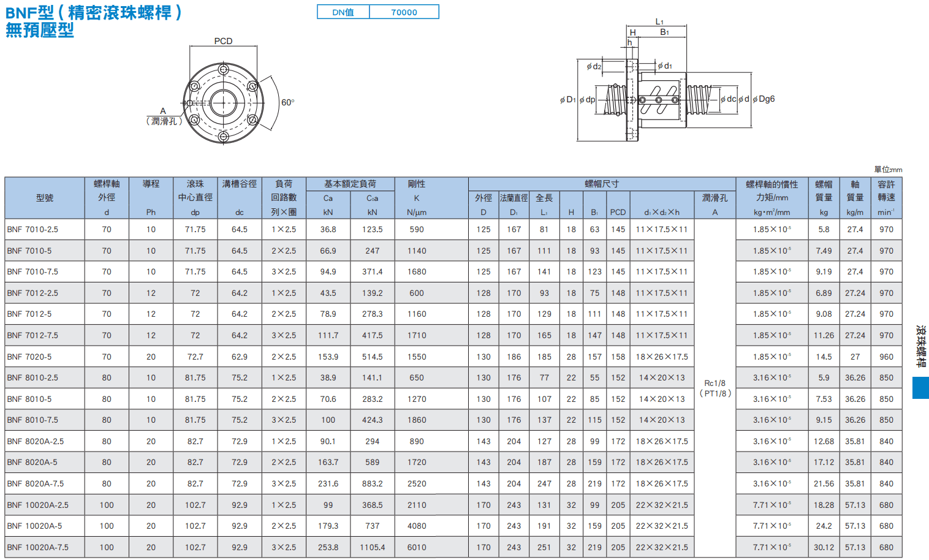Select row label "BNF 8010-5"
The height and width of the screenshot is (560, 929).
[29, 399]
